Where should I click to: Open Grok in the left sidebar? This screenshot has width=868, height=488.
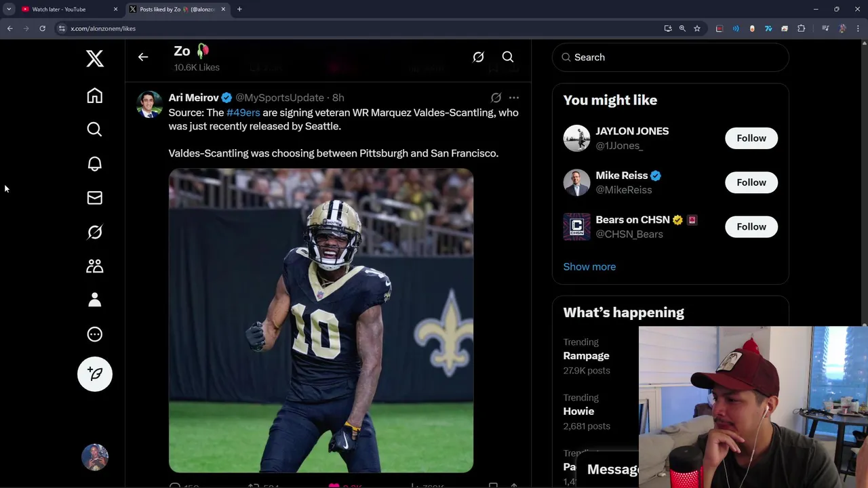(95, 232)
